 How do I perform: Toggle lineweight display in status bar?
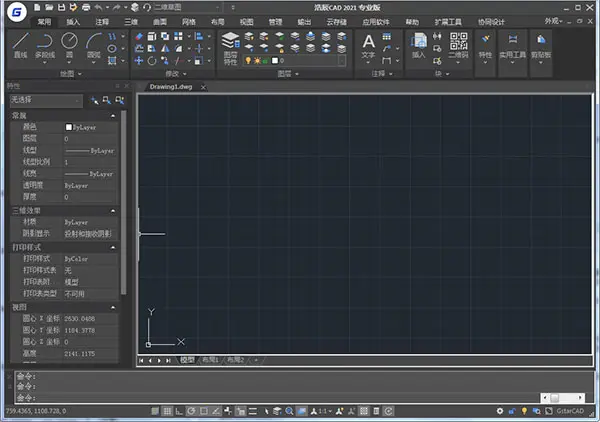pyautogui.click(x=253, y=411)
